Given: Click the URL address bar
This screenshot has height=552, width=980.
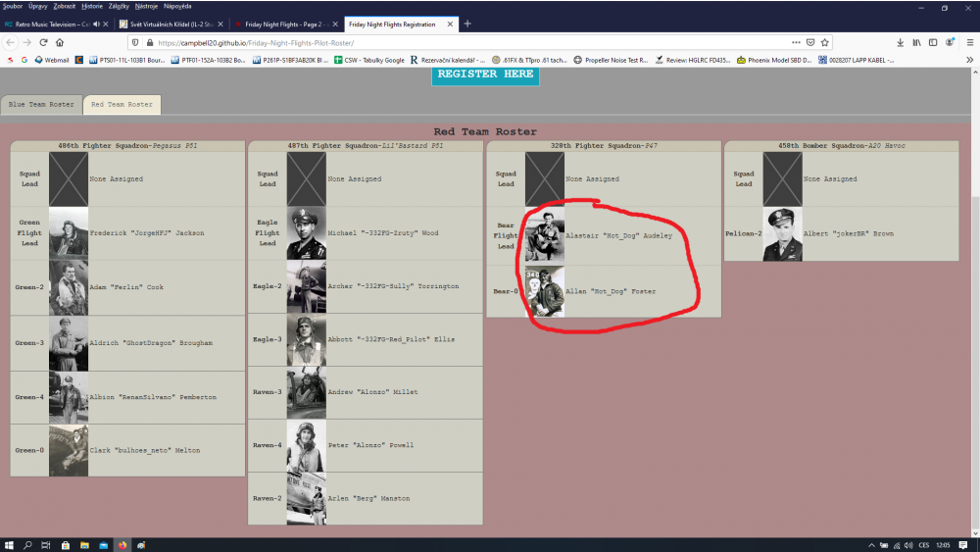Looking at the screenshot, I should pos(470,42).
